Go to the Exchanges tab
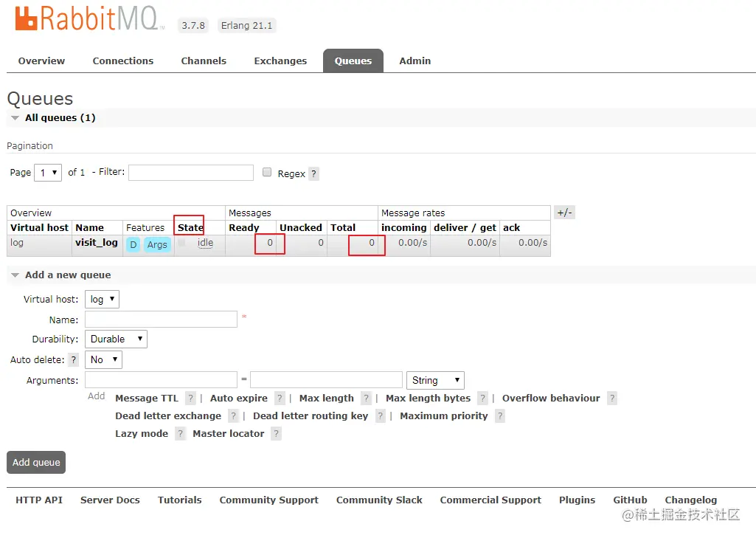The height and width of the screenshot is (538, 756). click(x=280, y=61)
